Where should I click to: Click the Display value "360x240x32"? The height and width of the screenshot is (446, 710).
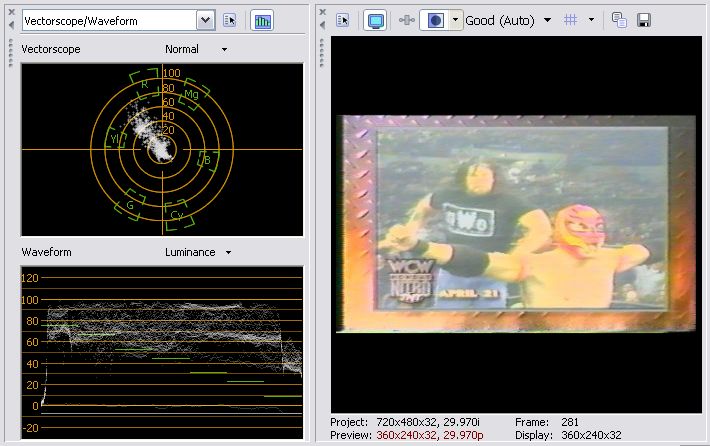click(x=591, y=435)
